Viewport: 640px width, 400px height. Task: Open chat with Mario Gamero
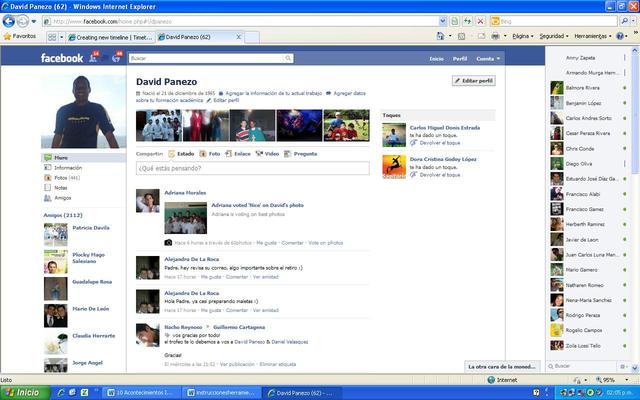coord(588,270)
